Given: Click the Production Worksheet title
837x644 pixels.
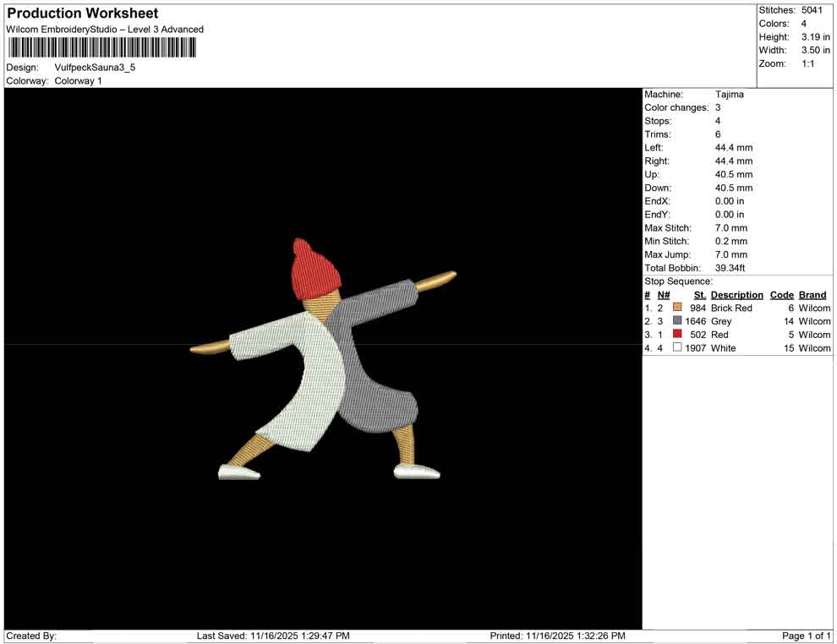Looking at the screenshot, I should click(x=82, y=14).
